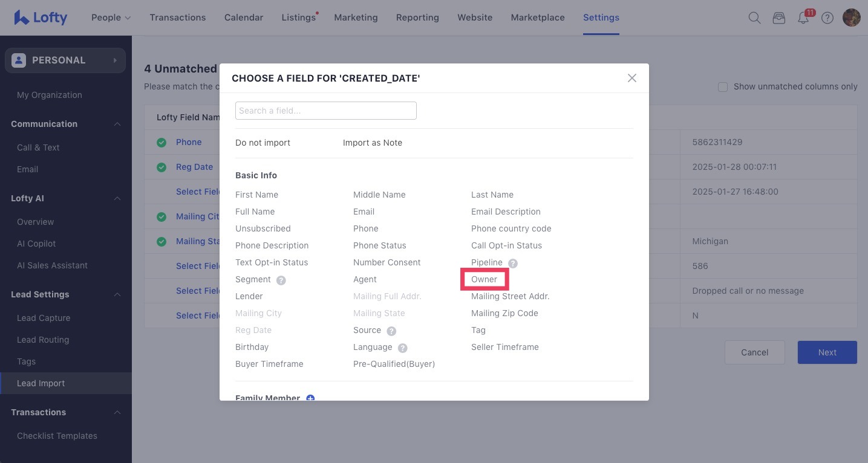Click the cell value 'Michigan'
The width and height of the screenshot is (868, 463).
(710, 241)
